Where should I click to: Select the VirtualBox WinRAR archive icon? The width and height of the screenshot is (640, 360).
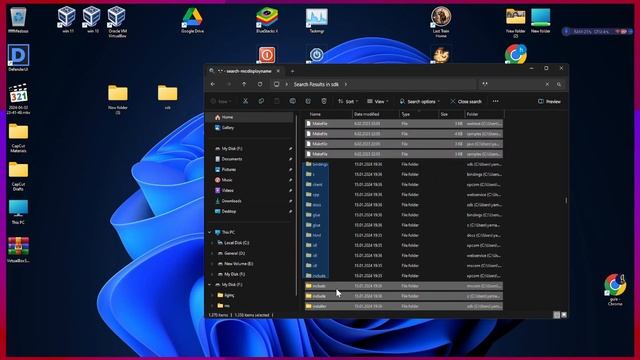tap(18, 250)
